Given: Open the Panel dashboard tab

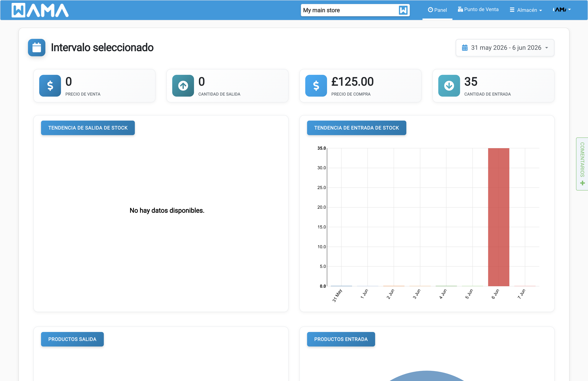Looking at the screenshot, I should point(437,10).
